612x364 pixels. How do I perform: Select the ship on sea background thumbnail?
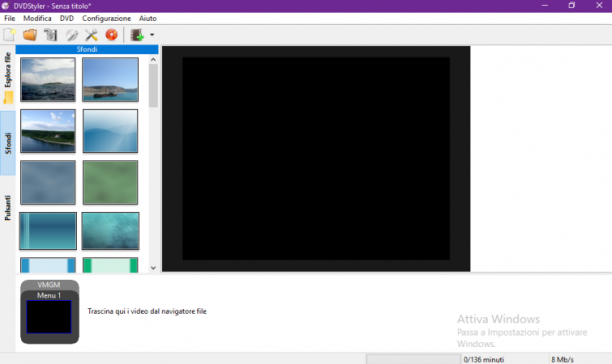click(110, 80)
